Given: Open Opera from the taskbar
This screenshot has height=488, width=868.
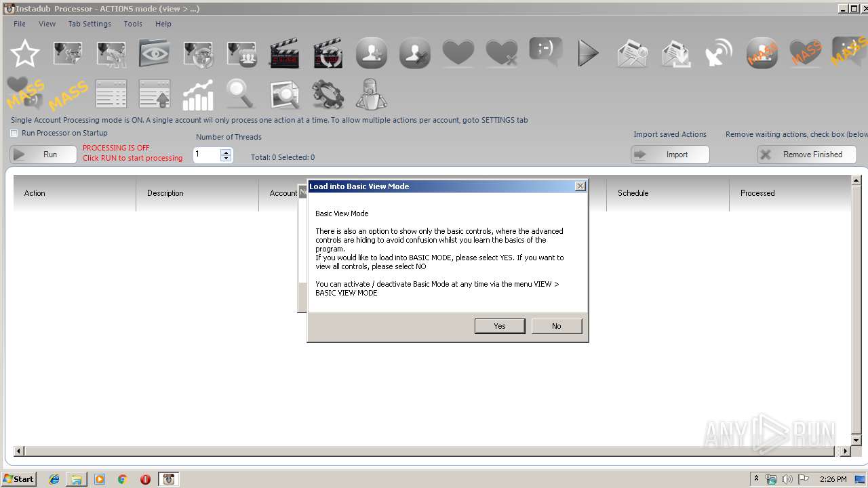Looking at the screenshot, I should pos(145,479).
